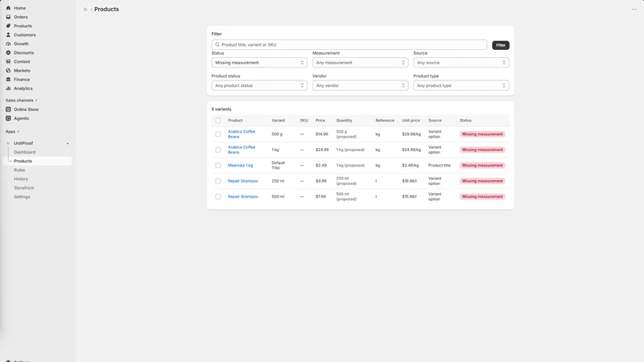Open the Vendor dropdown

click(x=360, y=85)
